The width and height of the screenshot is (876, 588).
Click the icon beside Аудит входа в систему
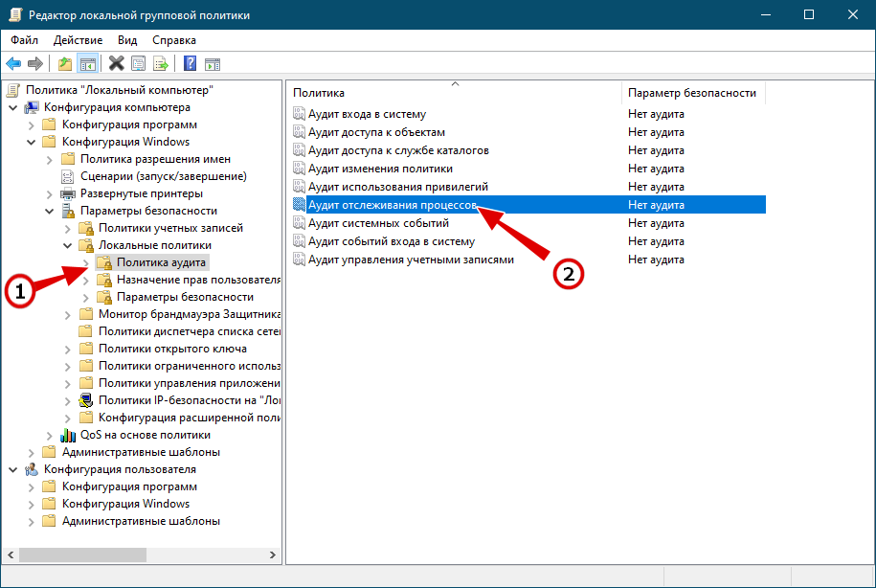(299, 113)
